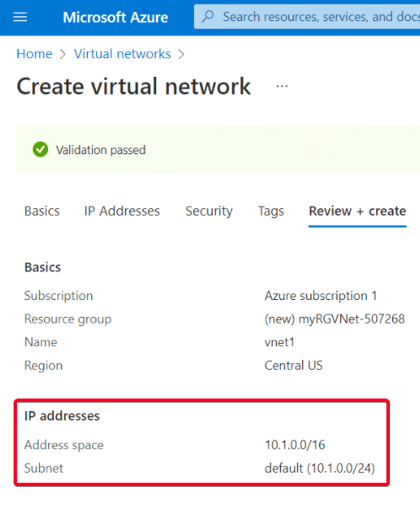
Task: Select the Azure subscription 1 value
Action: pyautogui.click(x=321, y=296)
